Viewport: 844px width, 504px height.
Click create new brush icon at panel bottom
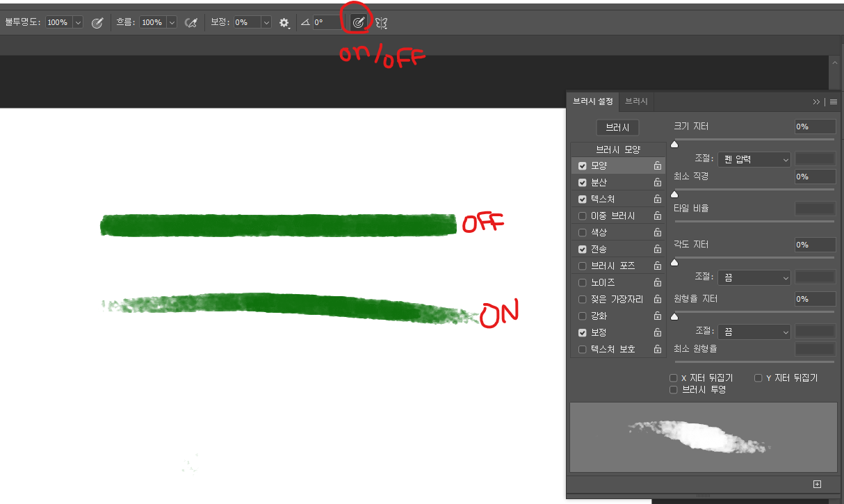pos(817,484)
